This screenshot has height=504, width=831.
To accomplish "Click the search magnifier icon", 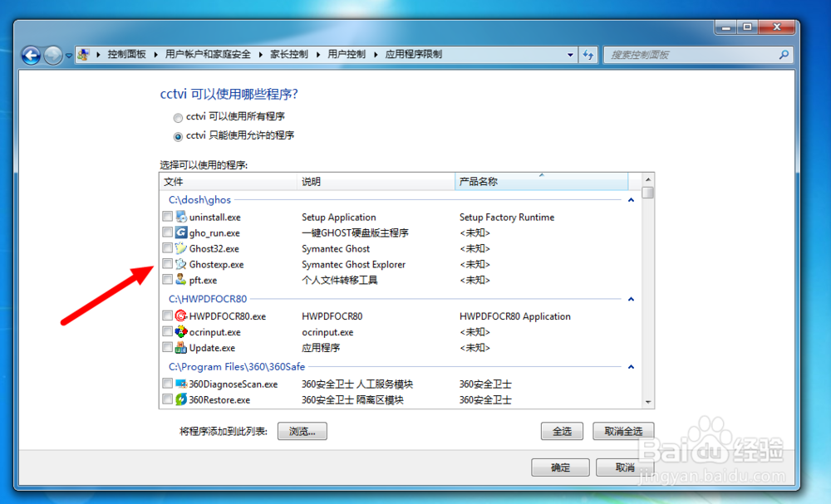I will (x=784, y=54).
